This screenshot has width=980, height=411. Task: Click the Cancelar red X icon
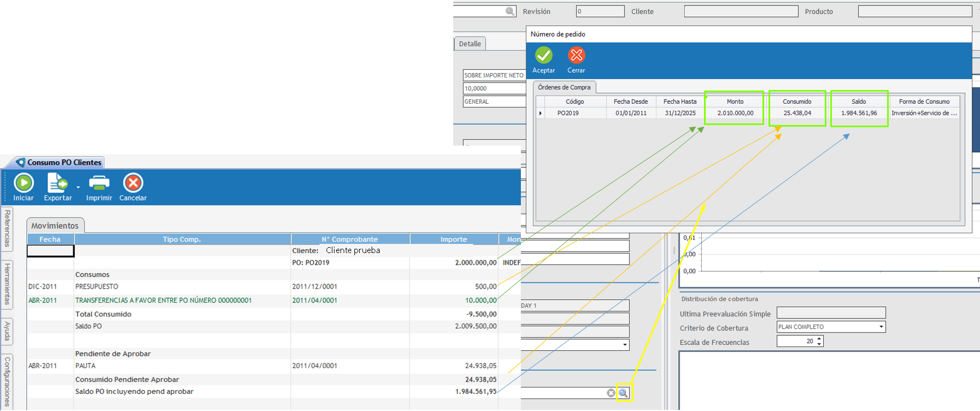pos(133,183)
